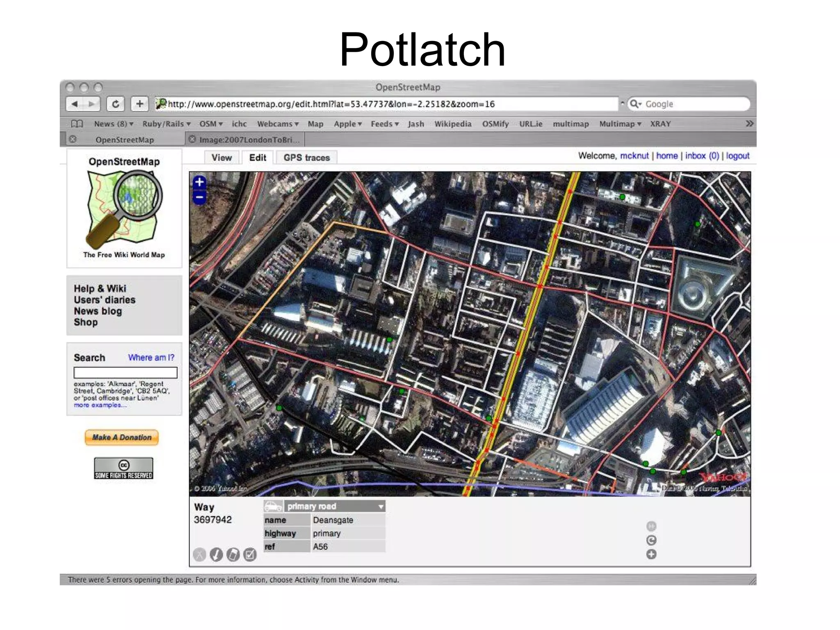840x630 pixels.
Task: Show more bookmarks via double chevron
Action: pyautogui.click(x=749, y=124)
